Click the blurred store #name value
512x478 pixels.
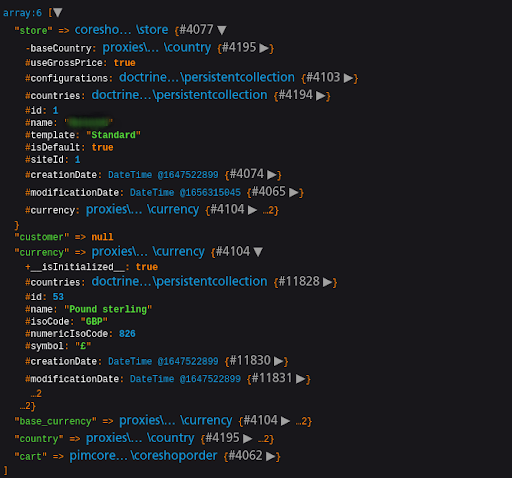(x=88, y=123)
